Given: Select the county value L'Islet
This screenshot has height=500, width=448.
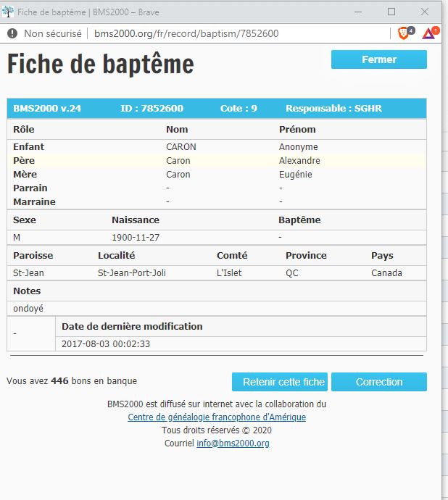Looking at the screenshot, I should tap(229, 273).
